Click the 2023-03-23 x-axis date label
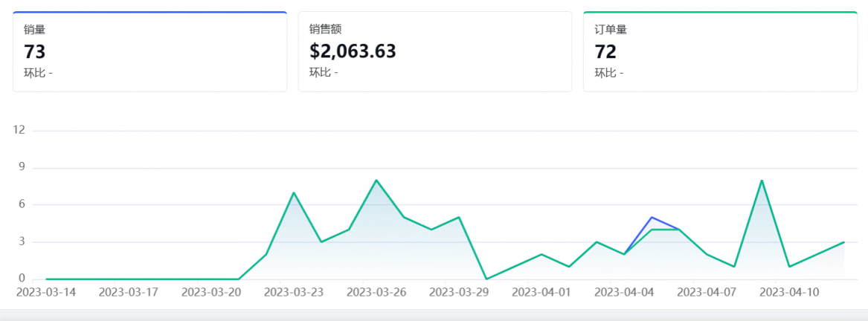 click(294, 292)
